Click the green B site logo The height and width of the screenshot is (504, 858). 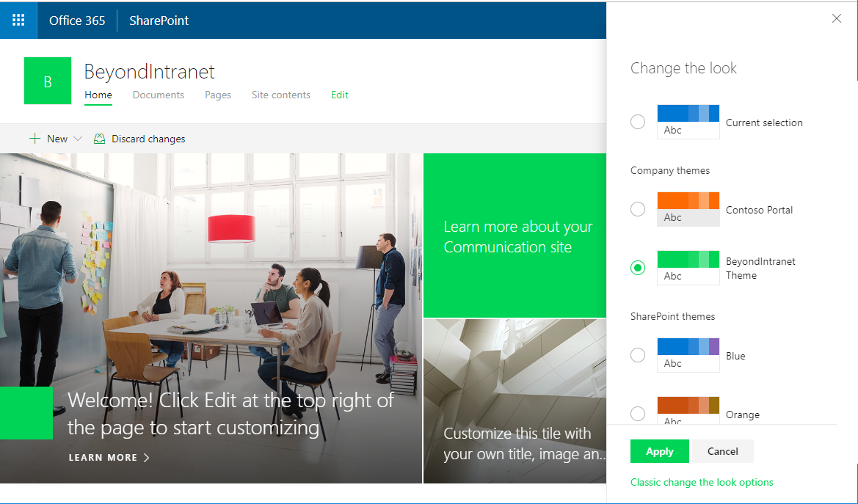[48, 81]
